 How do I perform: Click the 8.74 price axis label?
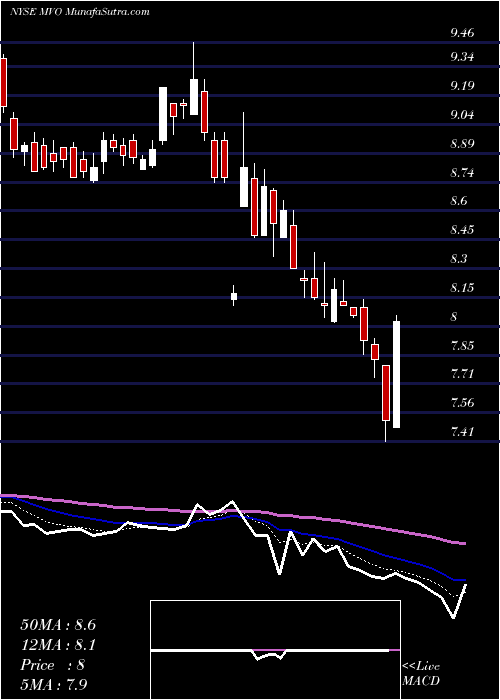point(462,173)
